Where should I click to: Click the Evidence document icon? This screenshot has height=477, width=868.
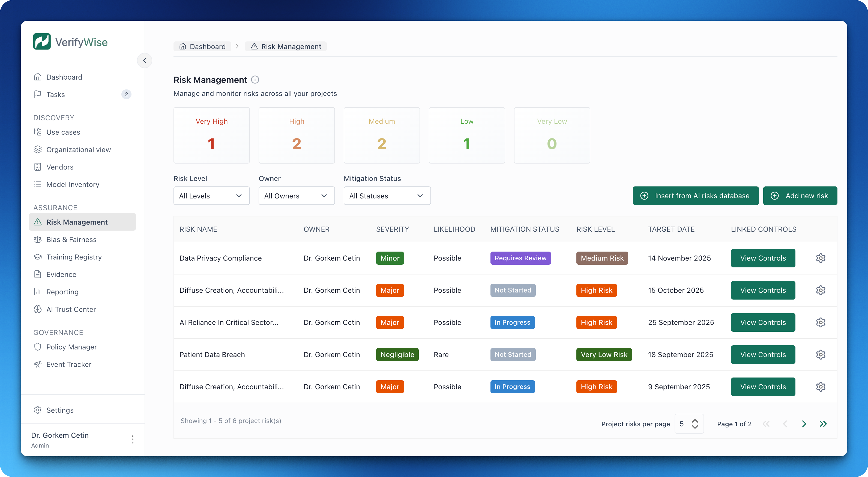(x=38, y=274)
